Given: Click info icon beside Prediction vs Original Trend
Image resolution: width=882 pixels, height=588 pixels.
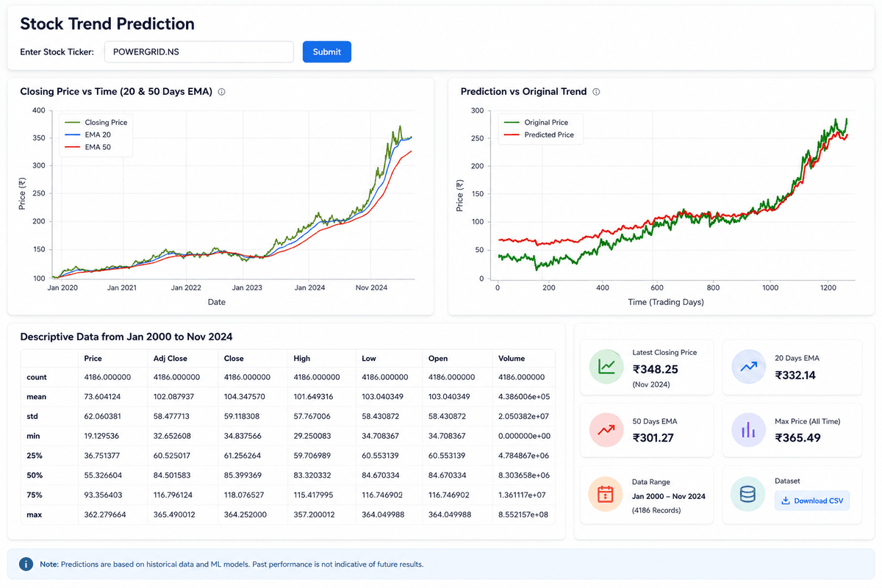Looking at the screenshot, I should tap(596, 92).
